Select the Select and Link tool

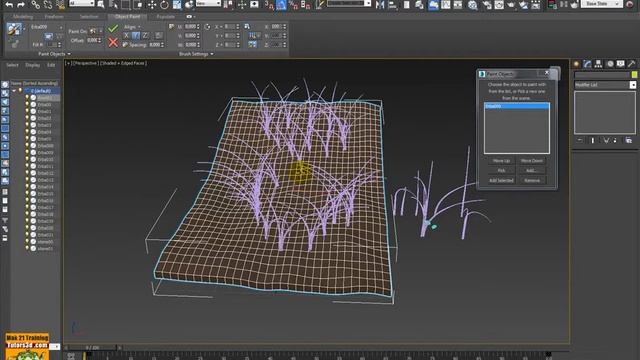click(36, 4)
